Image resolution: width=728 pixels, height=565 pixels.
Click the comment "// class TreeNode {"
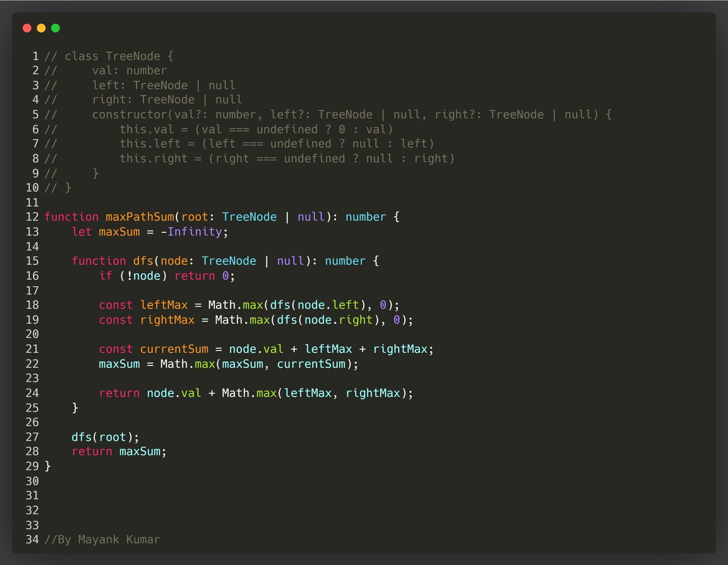pyautogui.click(x=109, y=56)
